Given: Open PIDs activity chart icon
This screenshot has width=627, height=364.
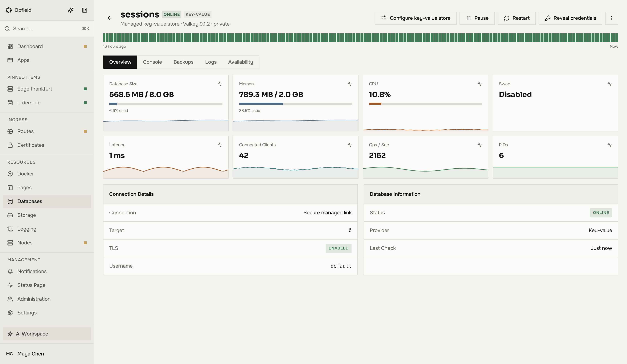Looking at the screenshot, I should pos(609,145).
